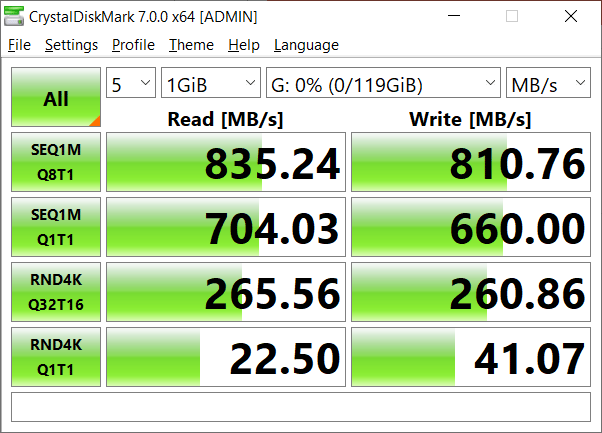Click the RND4K Q1T1 write value 41.07
The image size is (602, 433).
coord(471,357)
